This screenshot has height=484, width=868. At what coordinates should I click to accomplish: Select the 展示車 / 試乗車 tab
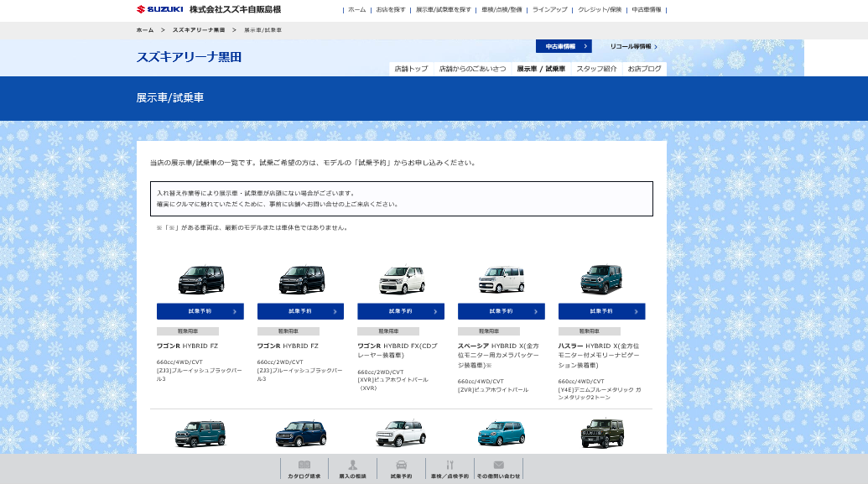click(x=541, y=69)
